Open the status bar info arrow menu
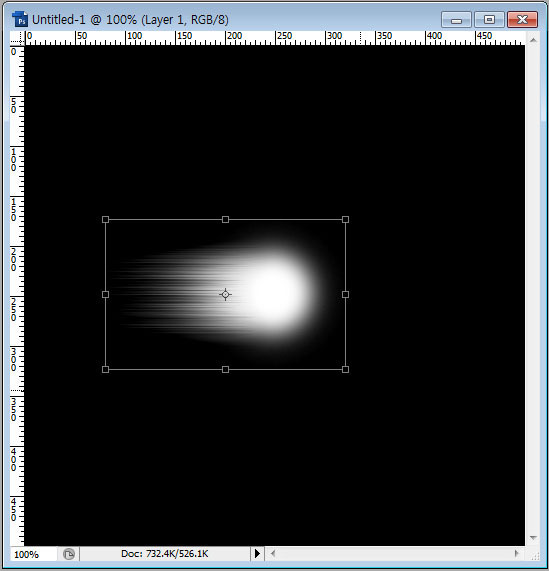The height and width of the screenshot is (571, 549). pos(257,554)
